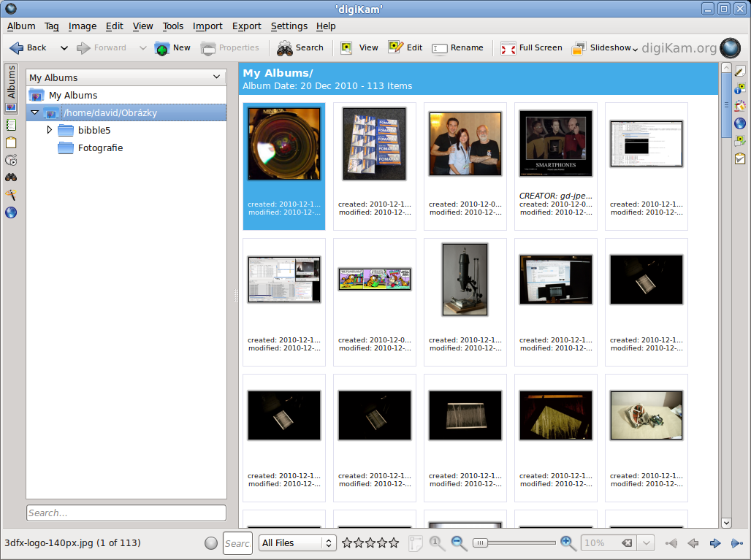Switch to Full Screen mode
This screenshot has height=560, width=751.
tap(531, 47)
